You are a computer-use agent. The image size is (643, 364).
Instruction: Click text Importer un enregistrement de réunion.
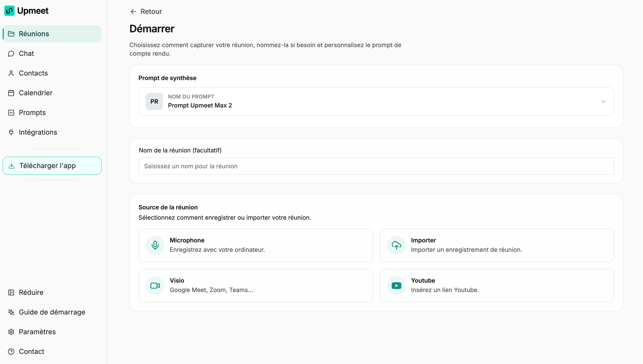tap(466, 250)
